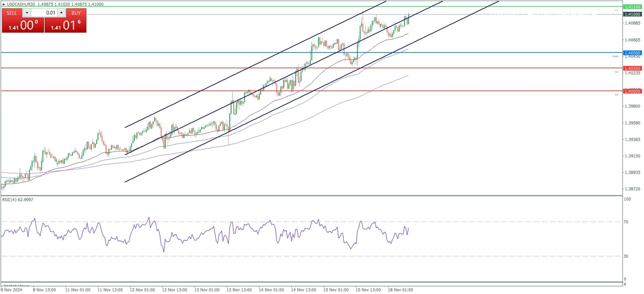Click the BUY button
644x294 pixels.
[76, 13]
